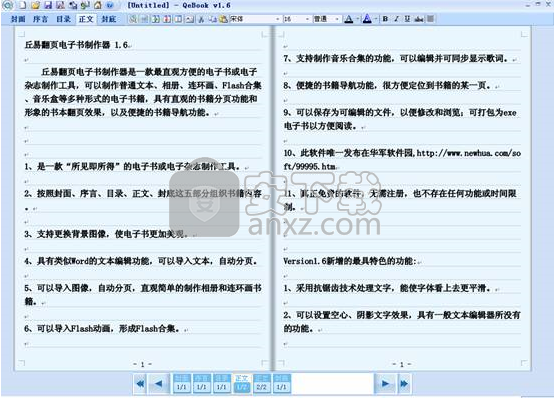Click line '1、采用抗锯齿技术处理文字'
554x398 pixels.
click(388, 288)
